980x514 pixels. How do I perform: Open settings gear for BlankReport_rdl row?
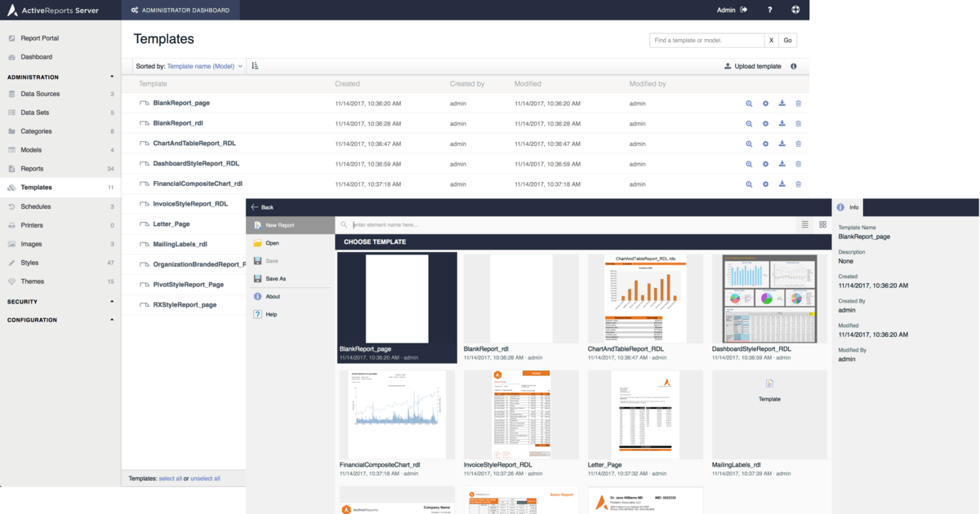click(765, 124)
